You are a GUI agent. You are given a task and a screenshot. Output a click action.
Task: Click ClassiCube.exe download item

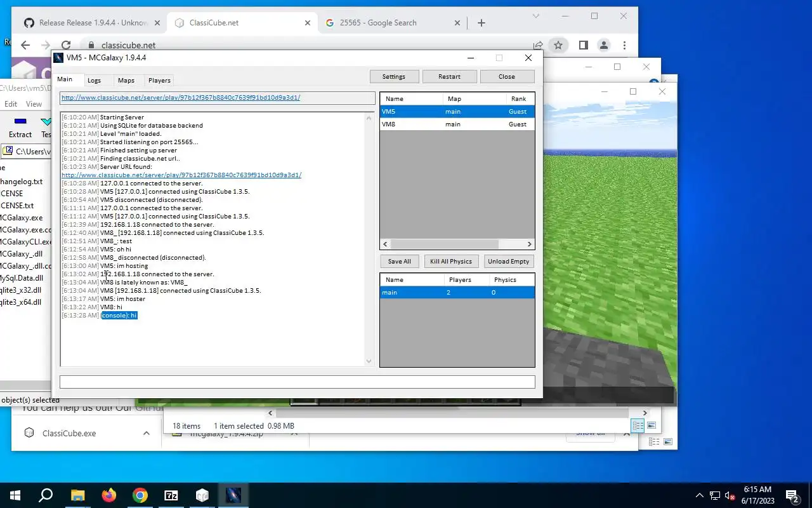69,433
